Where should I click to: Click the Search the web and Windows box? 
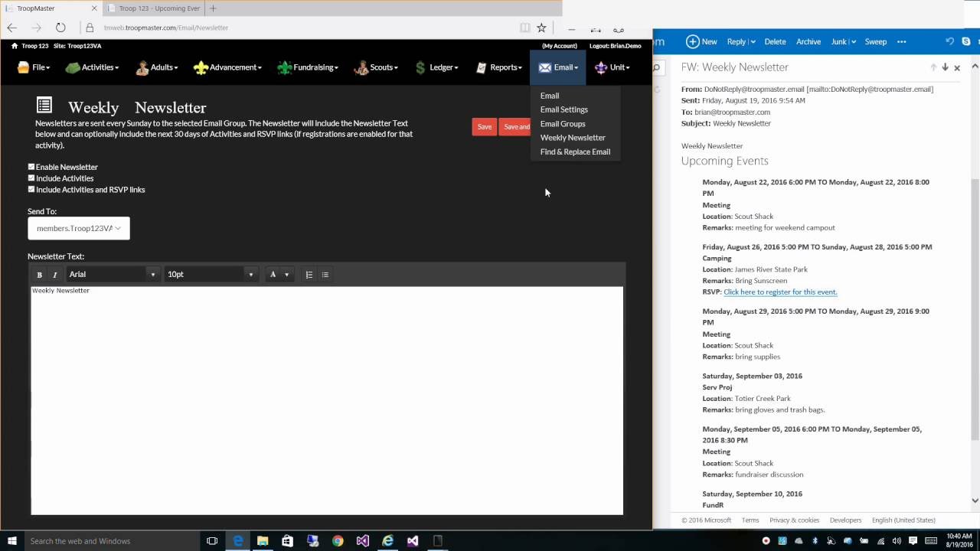[x=111, y=541]
